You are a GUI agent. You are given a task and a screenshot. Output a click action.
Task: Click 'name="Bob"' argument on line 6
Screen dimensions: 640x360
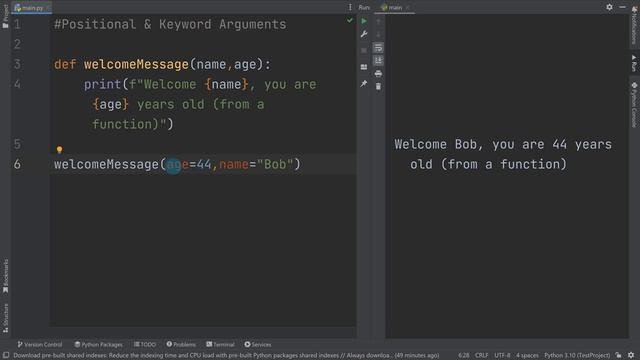click(256, 164)
